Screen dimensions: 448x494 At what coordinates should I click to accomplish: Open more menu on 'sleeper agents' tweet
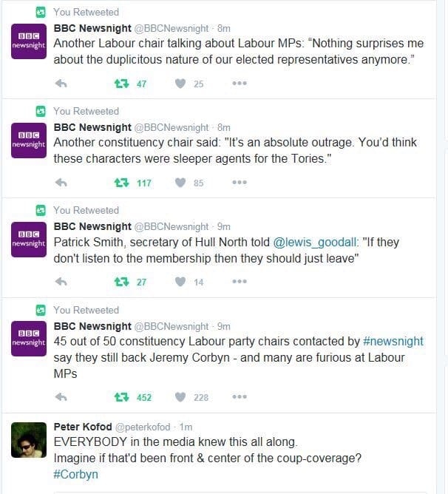point(240,182)
